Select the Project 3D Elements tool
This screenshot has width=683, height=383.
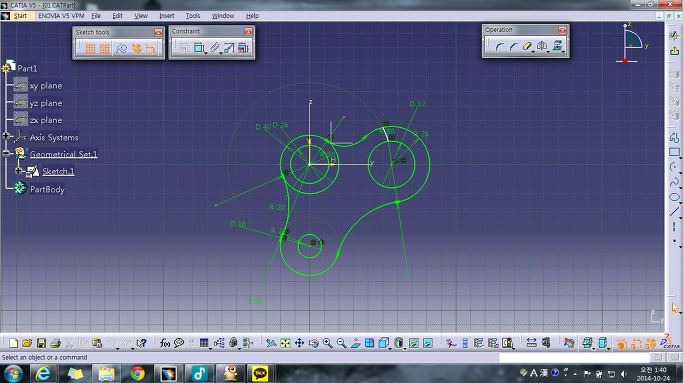tap(557, 46)
